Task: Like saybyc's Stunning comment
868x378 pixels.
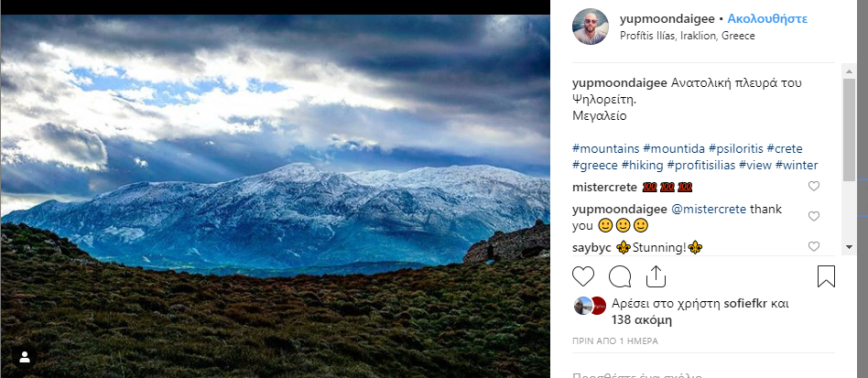Action: [x=814, y=247]
